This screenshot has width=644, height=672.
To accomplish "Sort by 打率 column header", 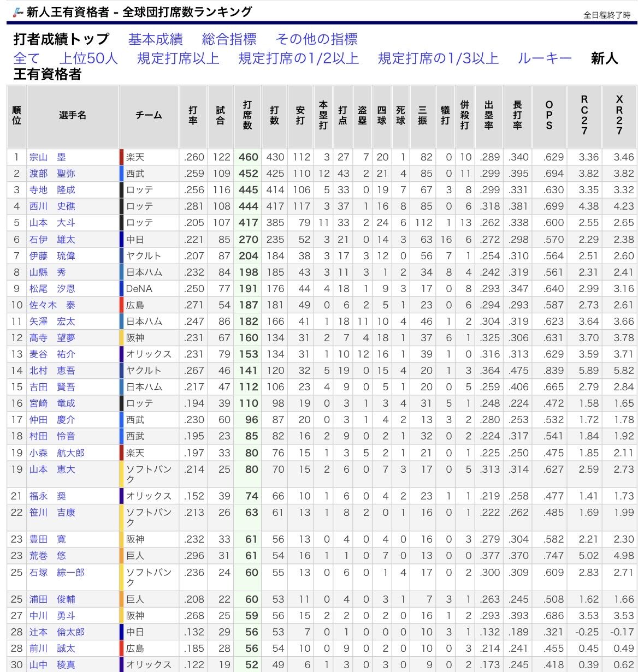I will (x=193, y=116).
